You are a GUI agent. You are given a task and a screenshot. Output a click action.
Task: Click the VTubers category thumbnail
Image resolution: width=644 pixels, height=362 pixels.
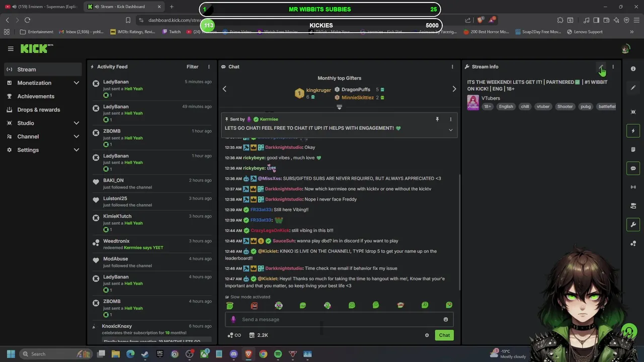pyautogui.click(x=473, y=103)
